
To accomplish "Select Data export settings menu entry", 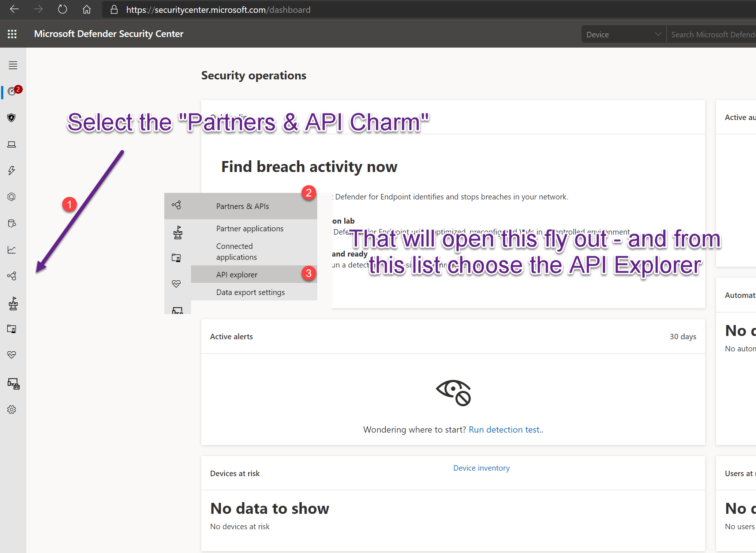I will 250,292.
